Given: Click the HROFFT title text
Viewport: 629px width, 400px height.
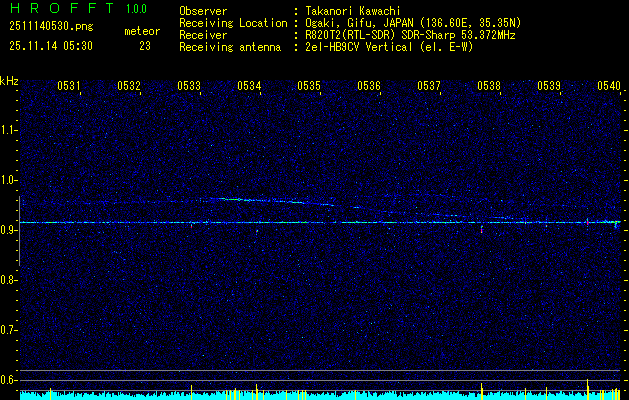Looking at the screenshot, I should [x=63, y=8].
